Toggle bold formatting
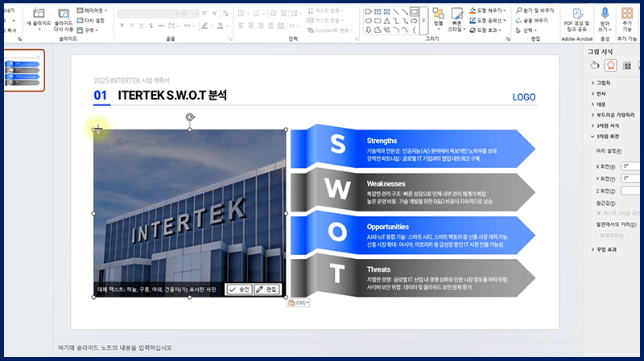The image size is (644, 361). coord(122,26)
